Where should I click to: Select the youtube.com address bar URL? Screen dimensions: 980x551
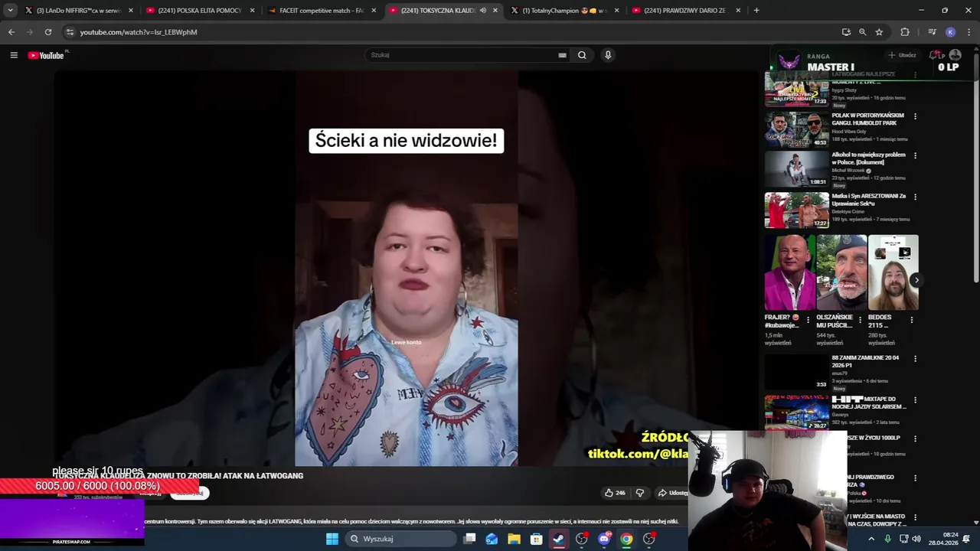pos(139,32)
